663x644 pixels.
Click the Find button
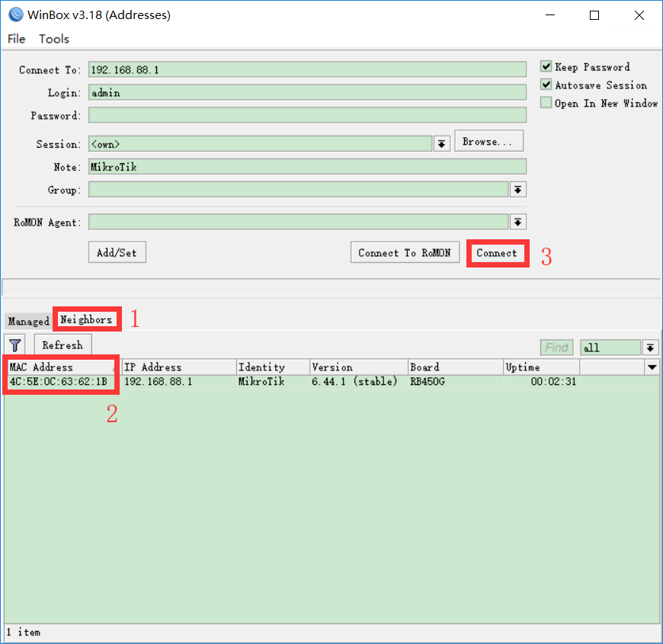coord(556,348)
